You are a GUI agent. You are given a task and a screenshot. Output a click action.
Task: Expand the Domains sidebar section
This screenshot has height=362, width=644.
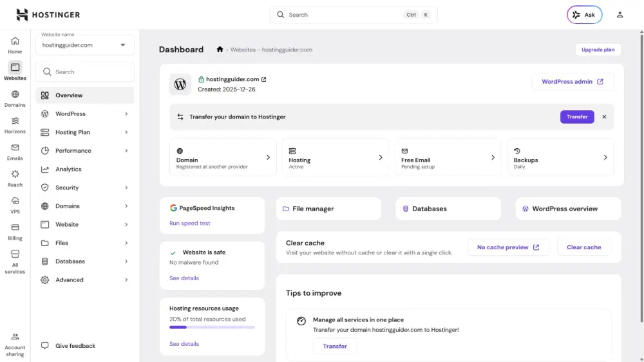(84, 206)
